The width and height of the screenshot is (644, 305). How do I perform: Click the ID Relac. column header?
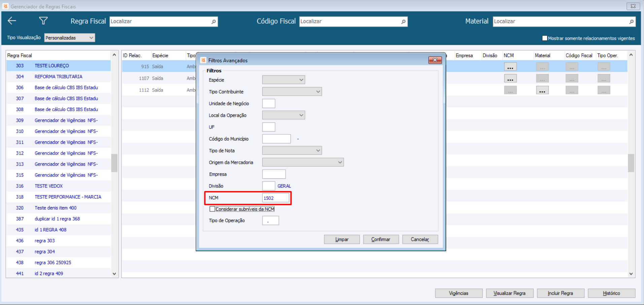pyautogui.click(x=136, y=56)
